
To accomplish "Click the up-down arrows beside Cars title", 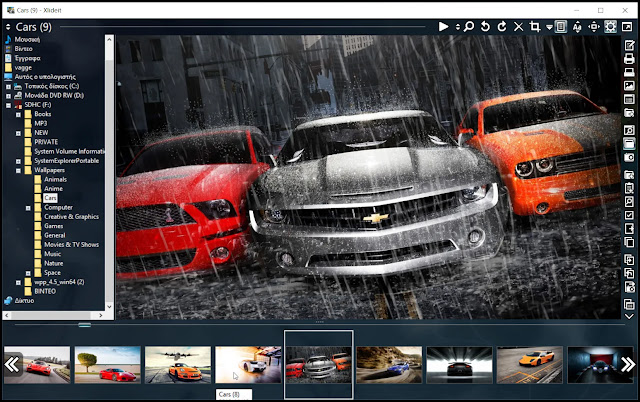I will 8,27.
